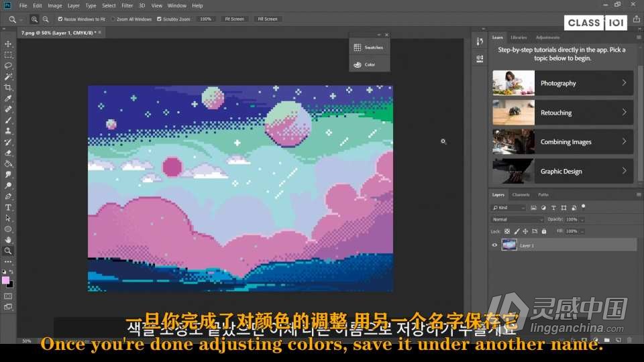The width and height of the screenshot is (644, 362).
Task: Toggle lock position
Action: coord(525,231)
